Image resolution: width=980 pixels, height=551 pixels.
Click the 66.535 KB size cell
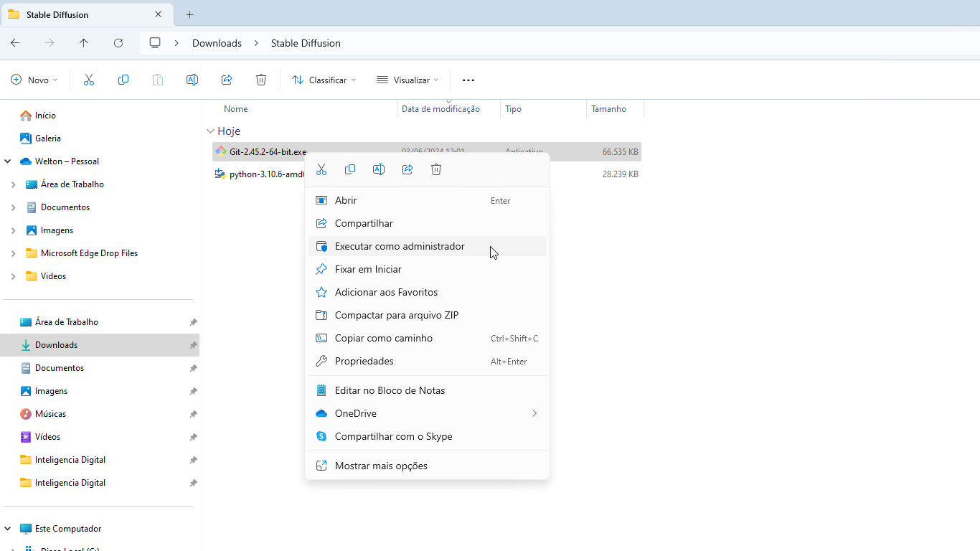(x=621, y=151)
